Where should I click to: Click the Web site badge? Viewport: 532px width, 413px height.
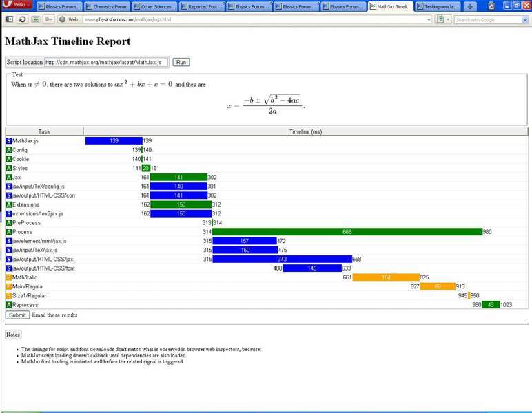(69, 19)
